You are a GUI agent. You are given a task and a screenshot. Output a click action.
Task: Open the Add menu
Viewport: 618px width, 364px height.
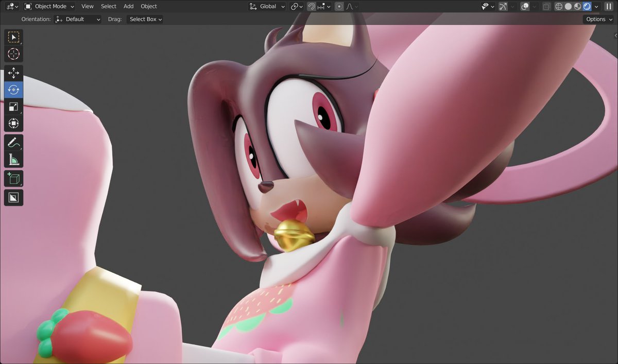129,6
